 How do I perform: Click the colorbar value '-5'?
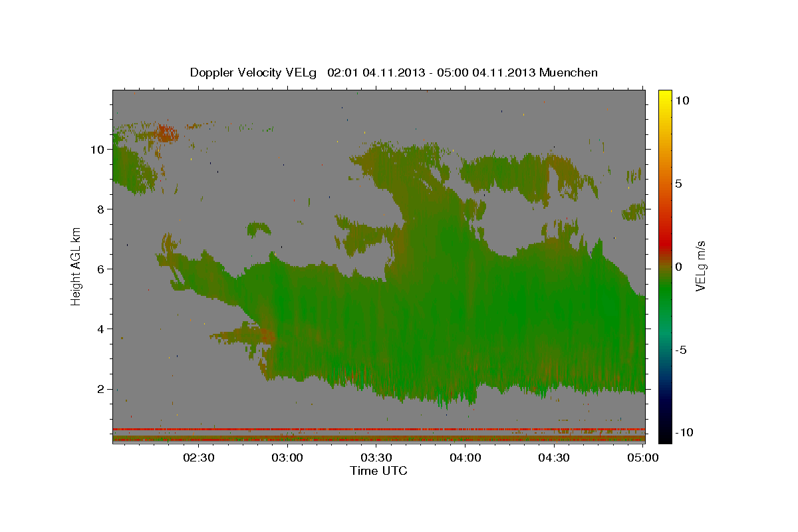point(682,350)
